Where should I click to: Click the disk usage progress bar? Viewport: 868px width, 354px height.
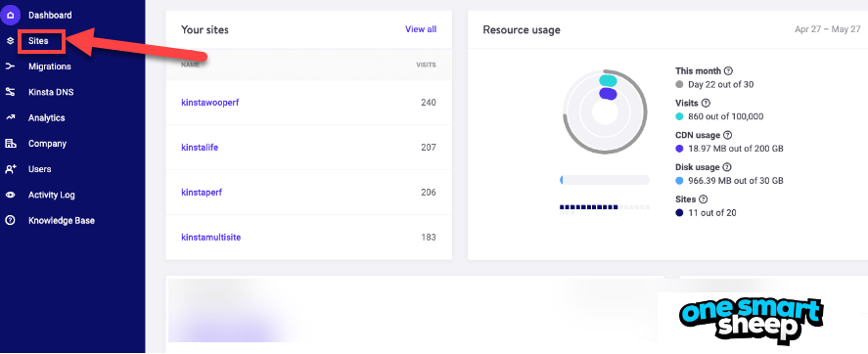point(605,180)
